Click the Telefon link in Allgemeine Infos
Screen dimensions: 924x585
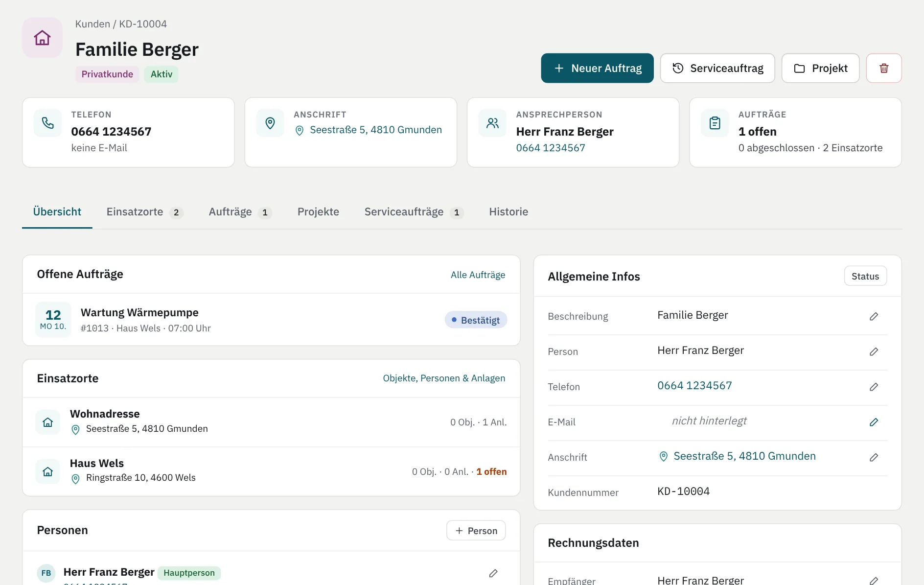click(694, 386)
